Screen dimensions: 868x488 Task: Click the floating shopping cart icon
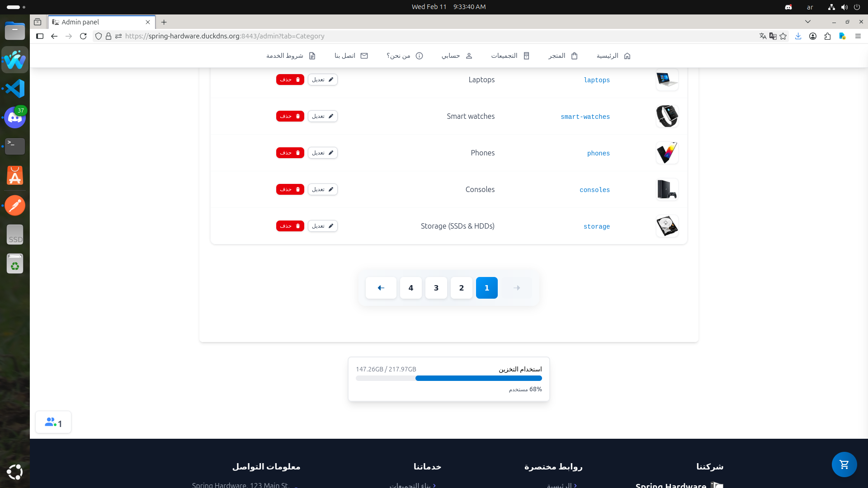(x=844, y=465)
